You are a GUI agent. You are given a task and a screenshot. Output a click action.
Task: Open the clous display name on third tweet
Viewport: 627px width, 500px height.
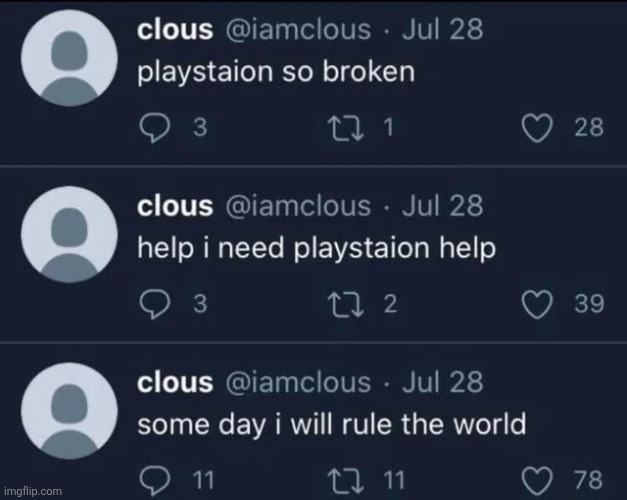(175, 382)
